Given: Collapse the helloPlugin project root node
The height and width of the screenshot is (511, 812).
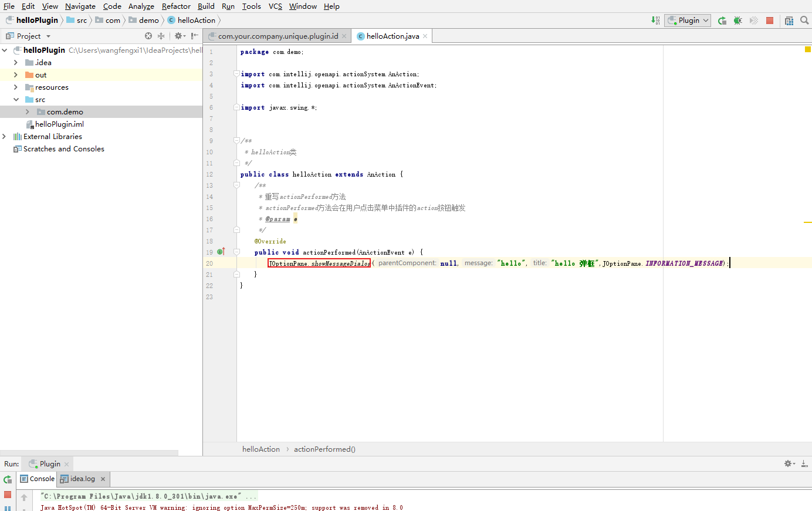Looking at the screenshot, I should 5,50.
